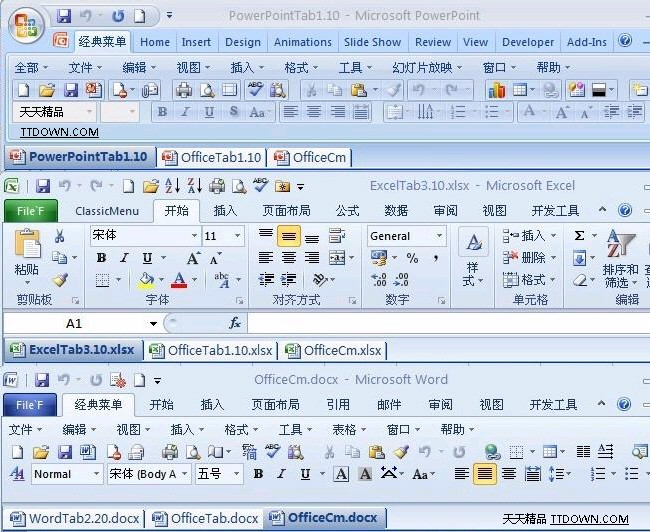Click Save icon in PowerPoint quick access toolbar
The image size is (650, 532).
[x=64, y=16]
